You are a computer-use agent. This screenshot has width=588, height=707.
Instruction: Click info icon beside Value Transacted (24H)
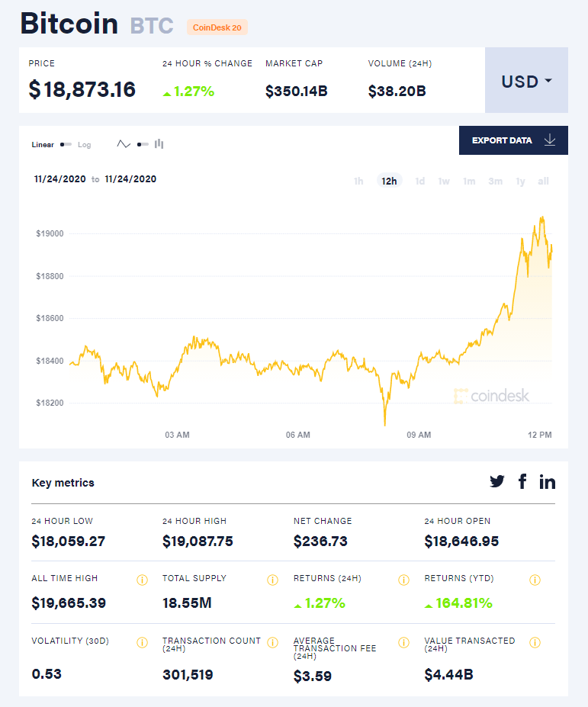pyautogui.click(x=535, y=642)
